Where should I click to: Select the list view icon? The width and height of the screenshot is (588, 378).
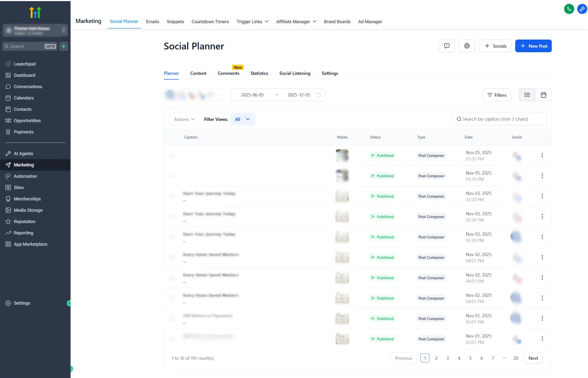[527, 95]
